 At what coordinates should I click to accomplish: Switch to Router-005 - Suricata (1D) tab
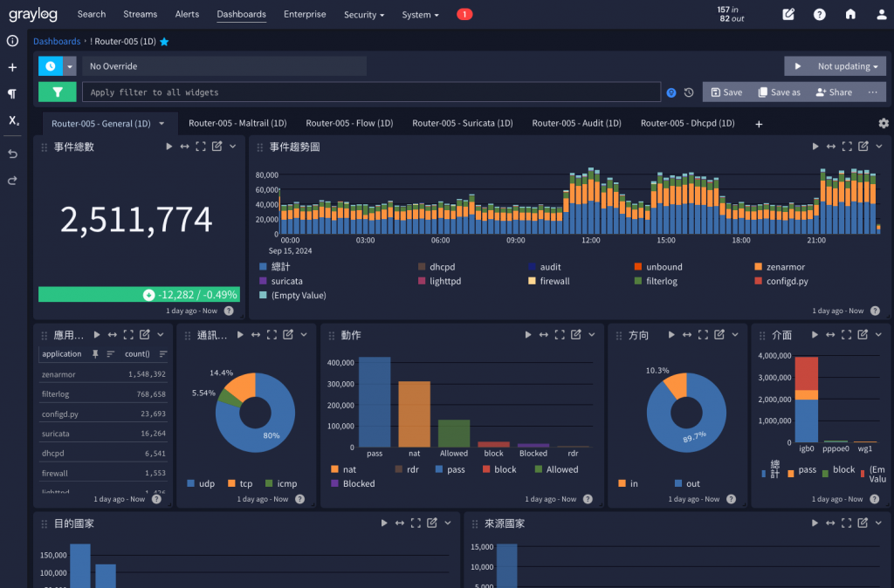(x=463, y=123)
